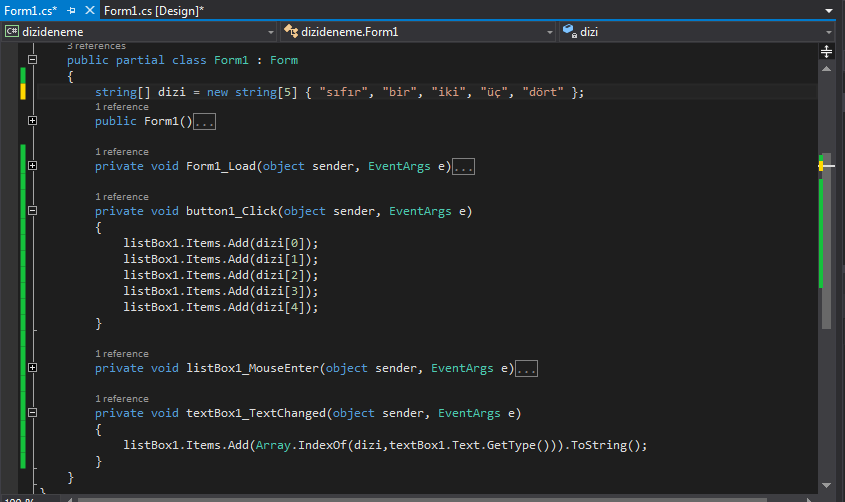This screenshot has height=502, width=845.
Task: Click the vertical scrollbar up arrow
Action: tap(826, 69)
